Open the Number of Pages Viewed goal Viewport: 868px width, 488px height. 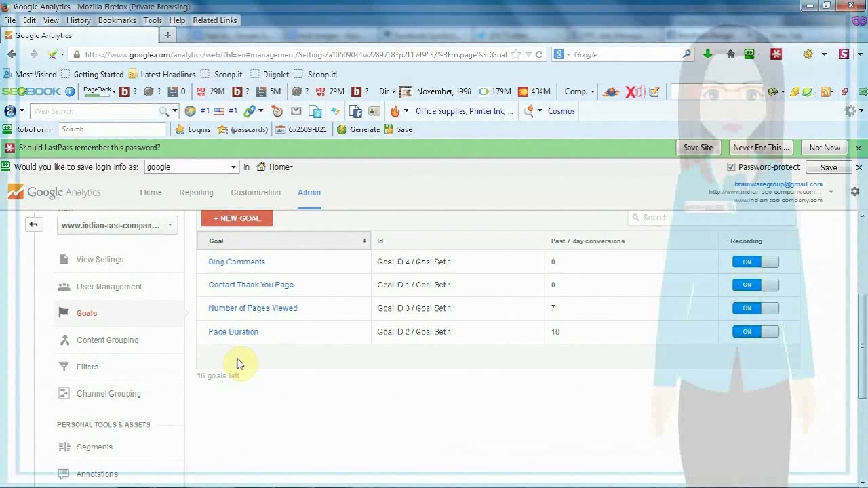click(253, 308)
